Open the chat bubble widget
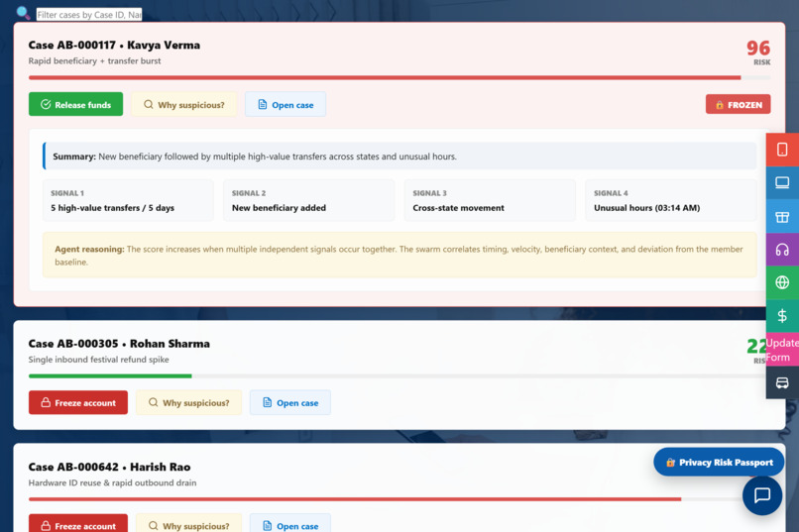Image resolution: width=799 pixels, height=532 pixels. (761, 495)
